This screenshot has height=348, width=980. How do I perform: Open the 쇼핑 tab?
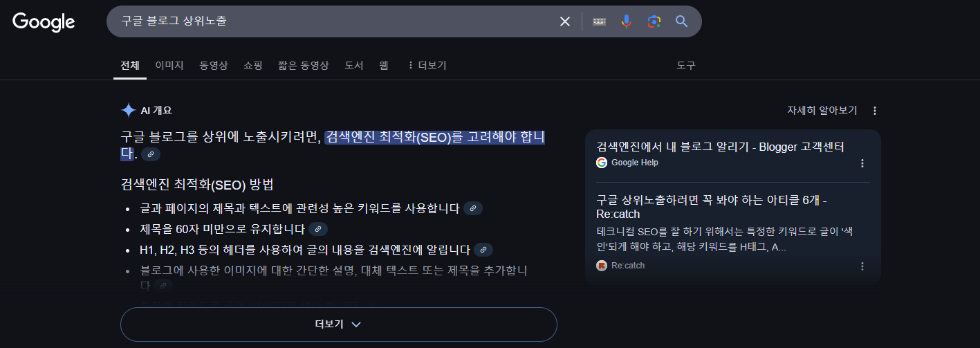coord(253,66)
